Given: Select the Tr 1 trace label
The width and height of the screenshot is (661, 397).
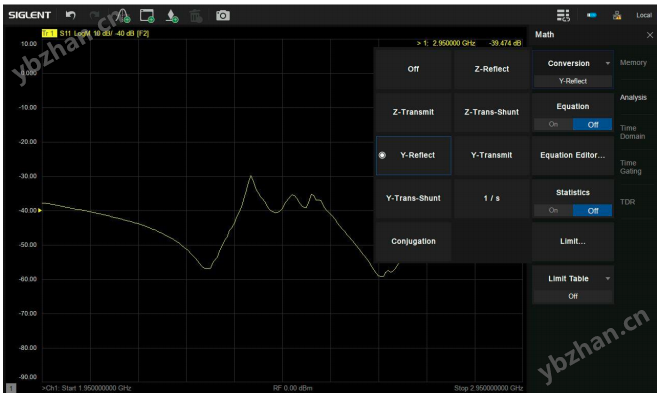Looking at the screenshot, I should (x=49, y=33).
